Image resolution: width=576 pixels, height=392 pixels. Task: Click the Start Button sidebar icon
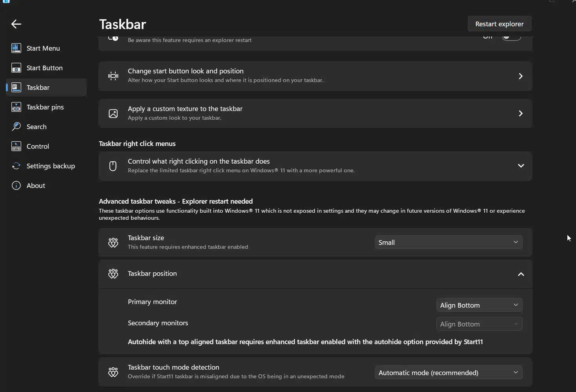16,68
